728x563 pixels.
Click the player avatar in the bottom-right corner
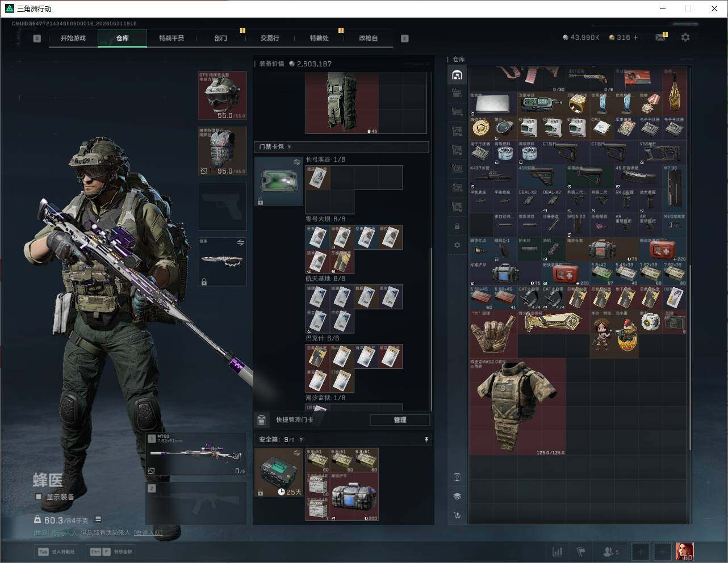click(684, 551)
